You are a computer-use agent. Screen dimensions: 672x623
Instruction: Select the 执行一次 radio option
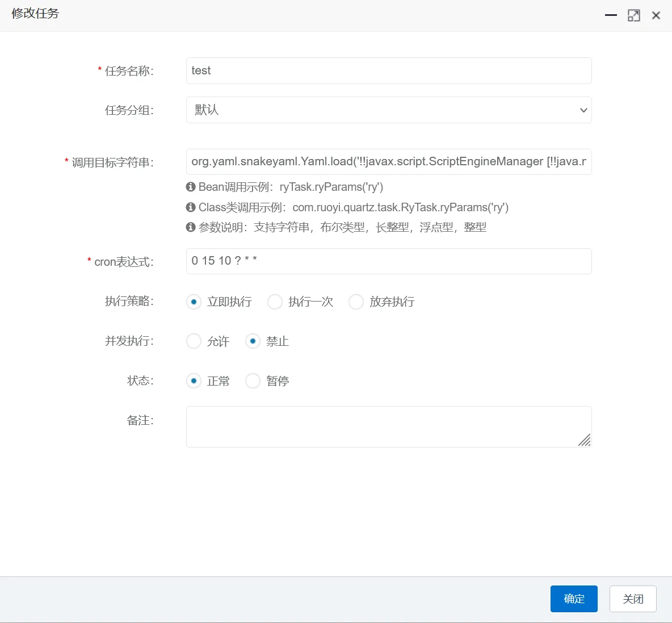(275, 302)
